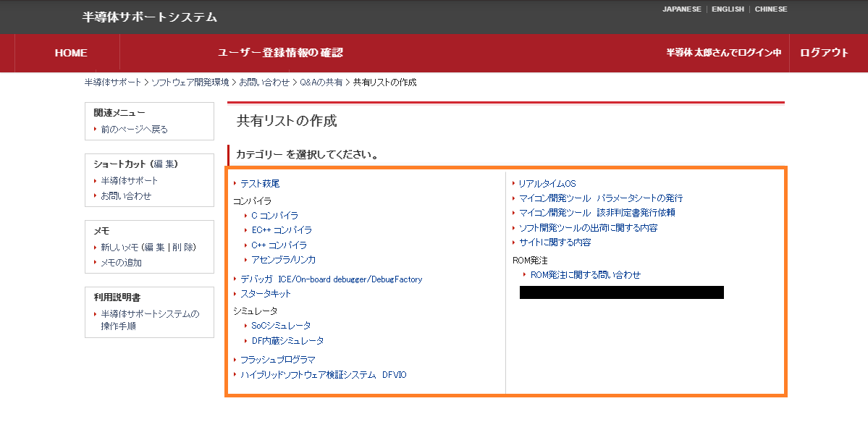Select マイコン開発ツール 該非判定書発行依頼
Screen dimensions: 868x422
click(597, 213)
